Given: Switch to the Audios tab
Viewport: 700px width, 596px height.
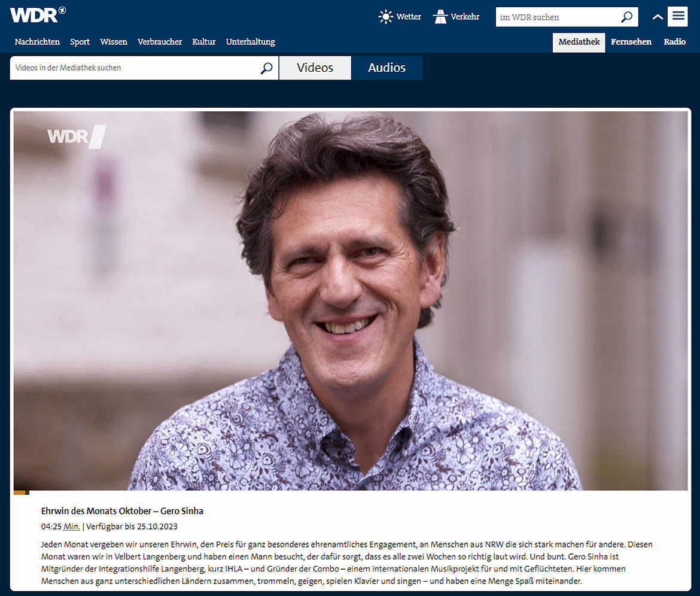Looking at the screenshot, I should 386,68.
